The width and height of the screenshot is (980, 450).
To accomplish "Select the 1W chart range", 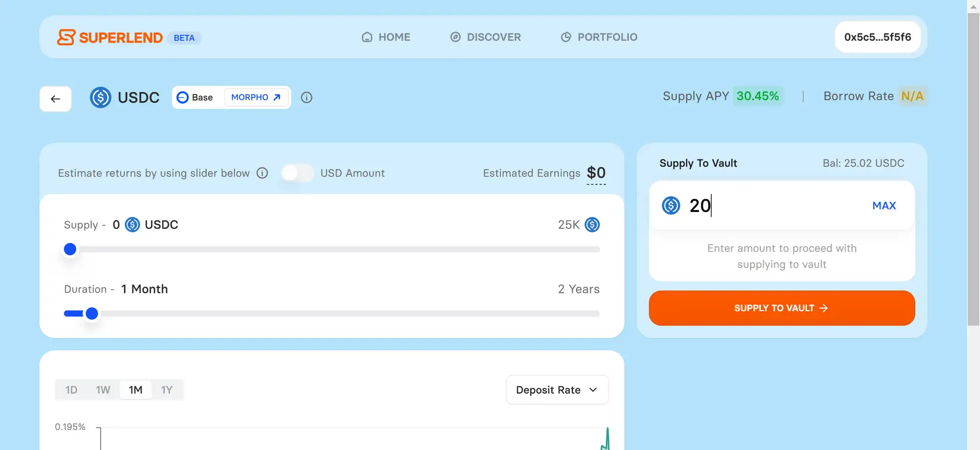I will [x=103, y=390].
